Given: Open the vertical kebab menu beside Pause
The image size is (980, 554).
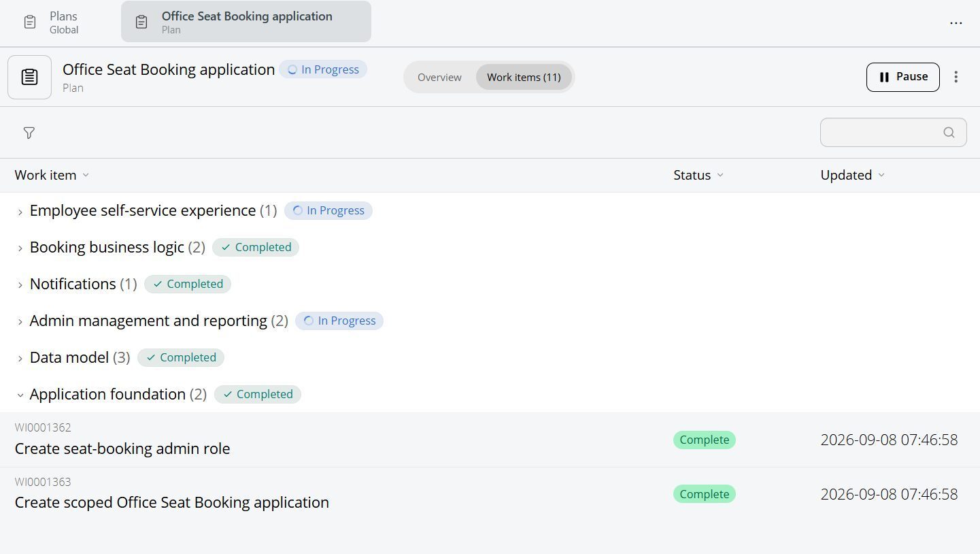Looking at the screenshot, I should pos(956,77).
